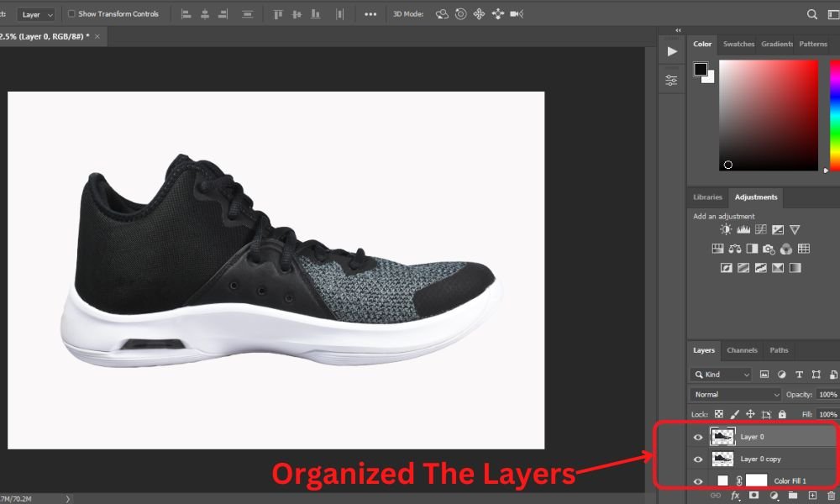Toggle adjustment layer filter icon

point(781,375)
